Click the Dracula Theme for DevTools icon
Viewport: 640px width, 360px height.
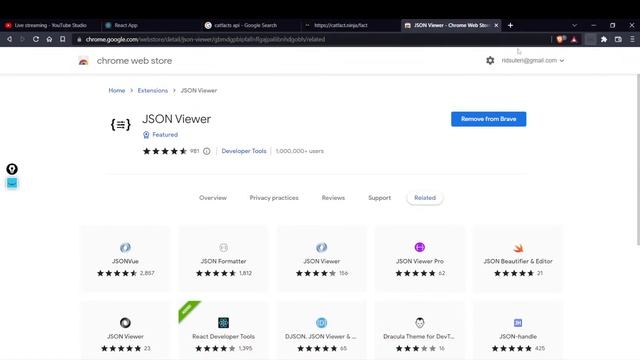click(420, 323)
